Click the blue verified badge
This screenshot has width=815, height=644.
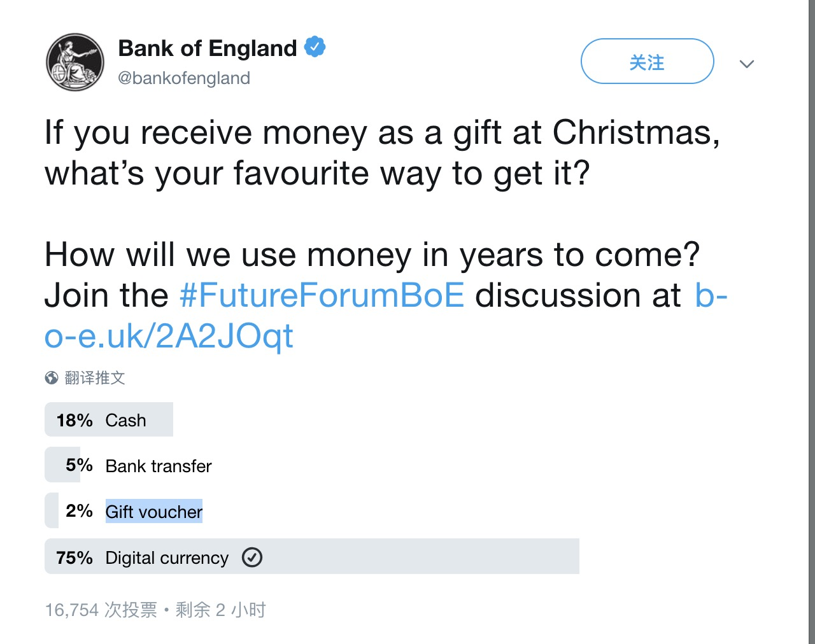coord(315,47)
